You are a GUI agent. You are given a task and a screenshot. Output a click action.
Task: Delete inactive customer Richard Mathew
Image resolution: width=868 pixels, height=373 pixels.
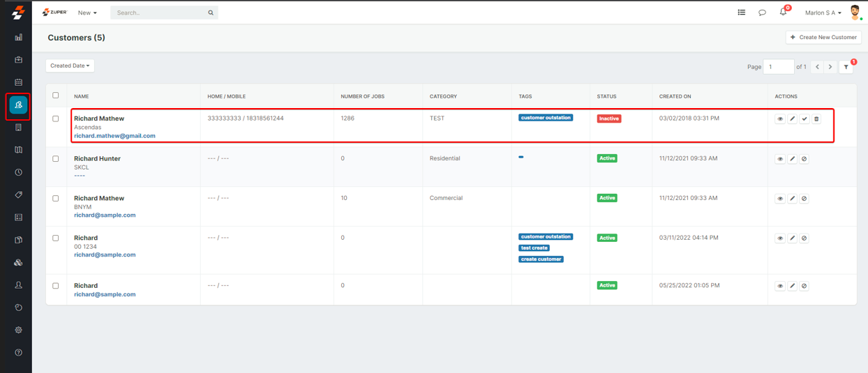(816, 119)
